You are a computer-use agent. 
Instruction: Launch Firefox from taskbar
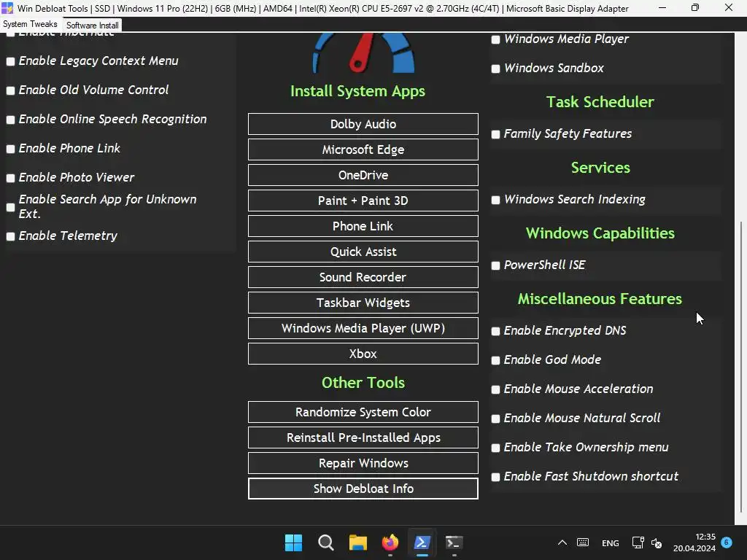(390, 542)
